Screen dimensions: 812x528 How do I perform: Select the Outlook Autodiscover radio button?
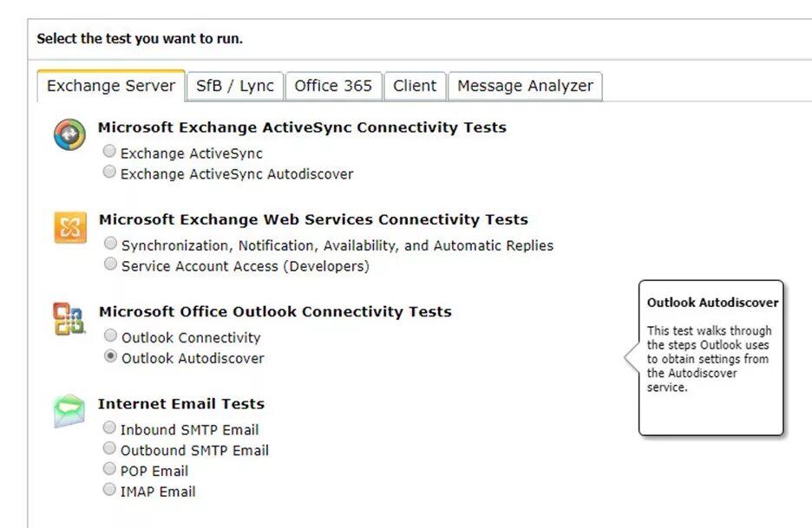[110, 356]
